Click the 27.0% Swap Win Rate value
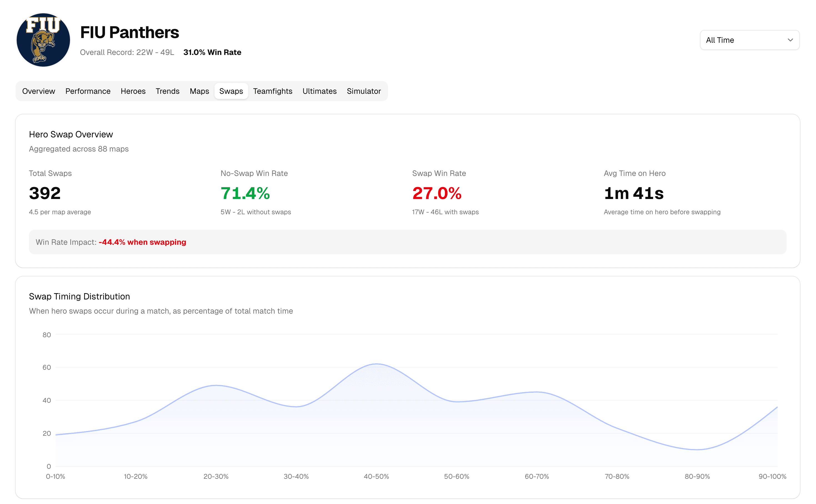Image resolution: width=816 pixels, height=504 pixels. (x=437, y=193)
